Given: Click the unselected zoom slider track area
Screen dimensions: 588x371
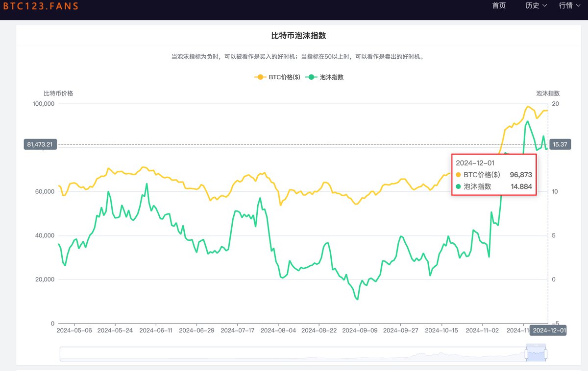Looking at the screenshot, I should [x=294, y=354].
